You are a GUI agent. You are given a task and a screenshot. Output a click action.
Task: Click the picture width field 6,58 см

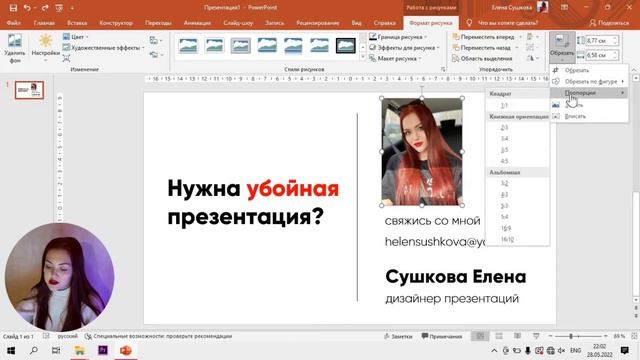tap(602, 55)
